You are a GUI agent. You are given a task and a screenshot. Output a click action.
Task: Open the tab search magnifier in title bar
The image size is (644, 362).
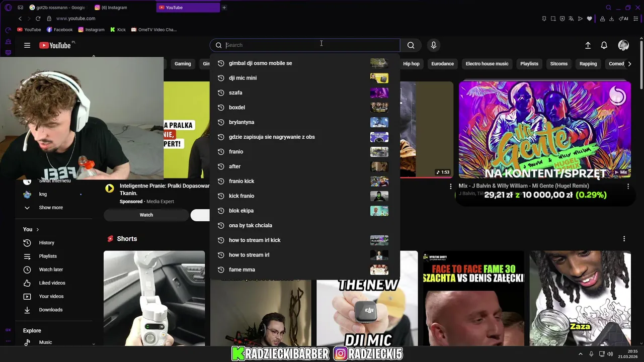tap(608, 8)
